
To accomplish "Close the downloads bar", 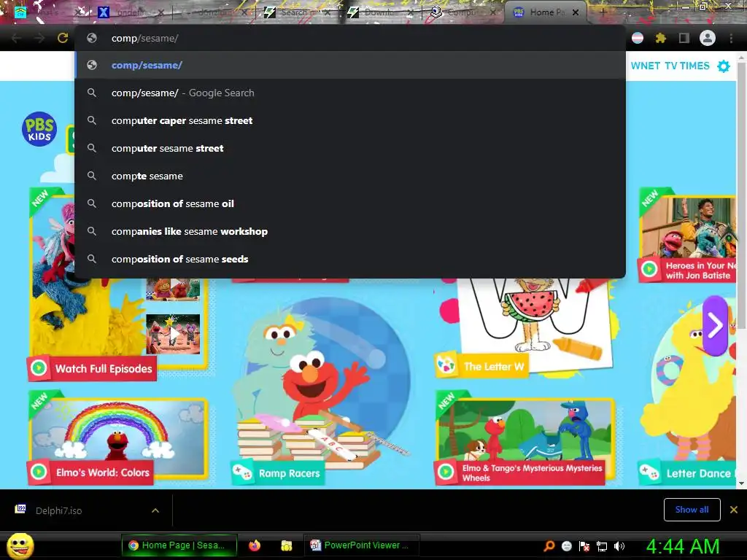I will coord(734,510).
